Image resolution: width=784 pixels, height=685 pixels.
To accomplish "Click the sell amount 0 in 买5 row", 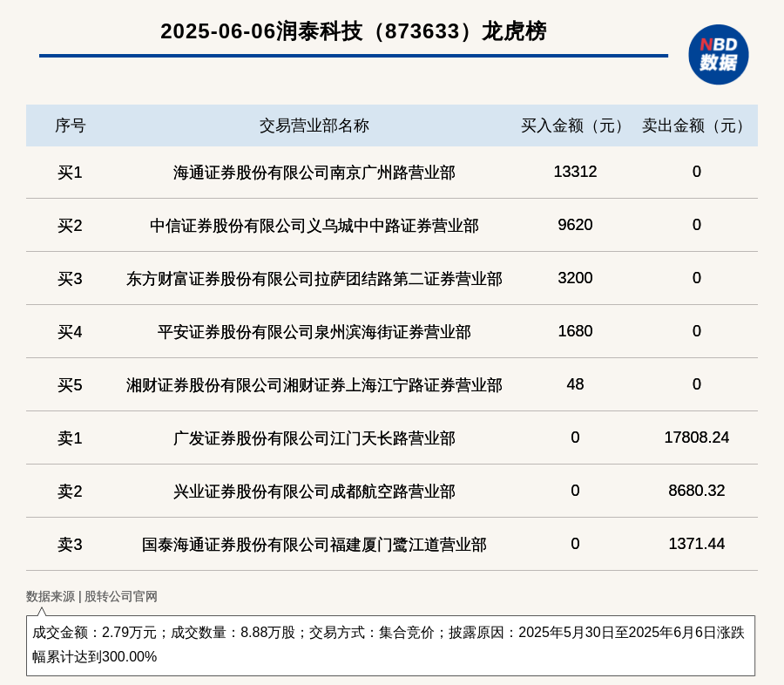I will (x=697, y=384).
